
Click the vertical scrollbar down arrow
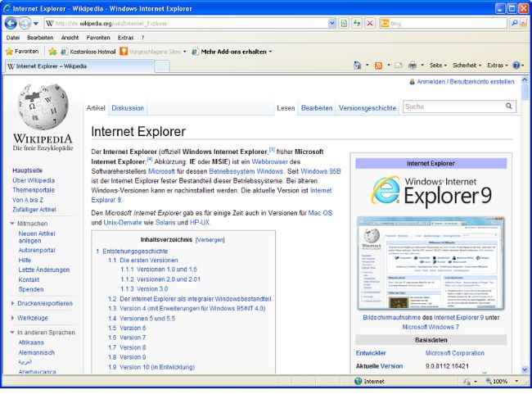coord(525,370)
